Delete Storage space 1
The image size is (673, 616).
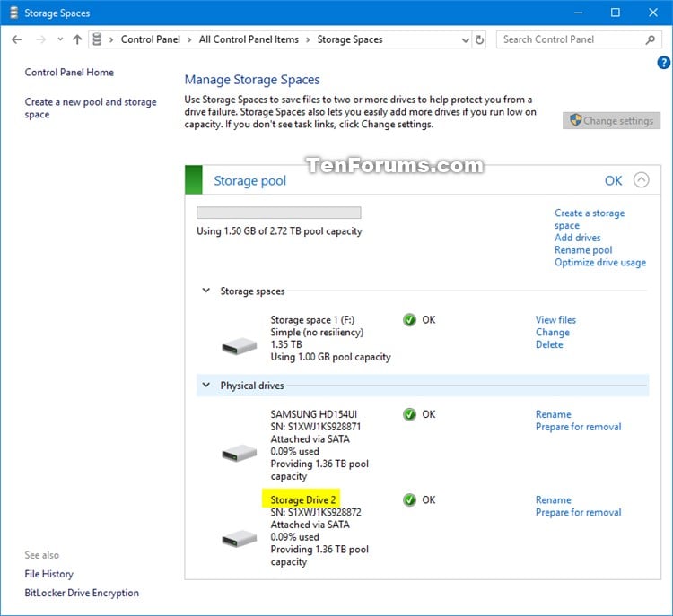tap(549, 344)
